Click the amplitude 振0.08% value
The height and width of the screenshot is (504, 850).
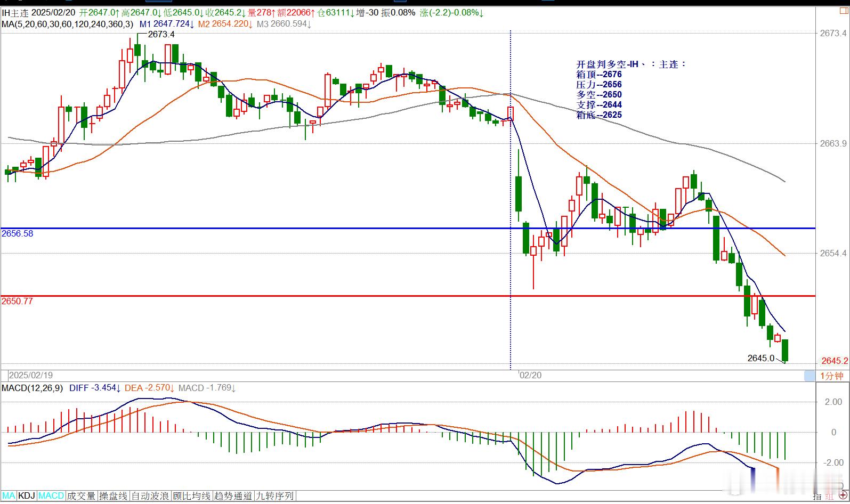[x=398, y=13]
